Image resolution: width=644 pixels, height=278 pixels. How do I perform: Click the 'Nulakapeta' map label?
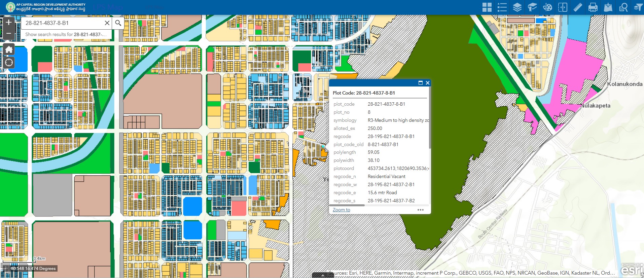click(x=595, y=106)
